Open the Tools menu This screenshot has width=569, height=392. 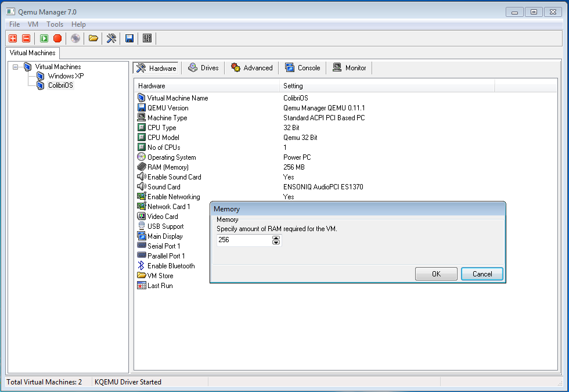[x=55, y=24]
